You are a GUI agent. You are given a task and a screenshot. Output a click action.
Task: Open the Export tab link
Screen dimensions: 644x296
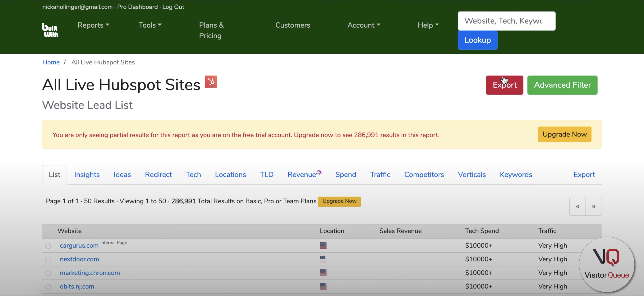(584, 174)
